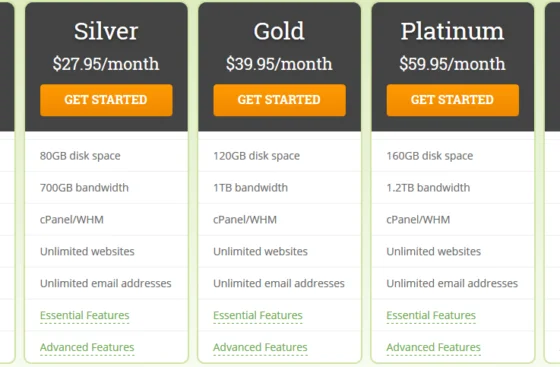Select the Silver plan title
This screenshot has height=367, width=560.
106,31
